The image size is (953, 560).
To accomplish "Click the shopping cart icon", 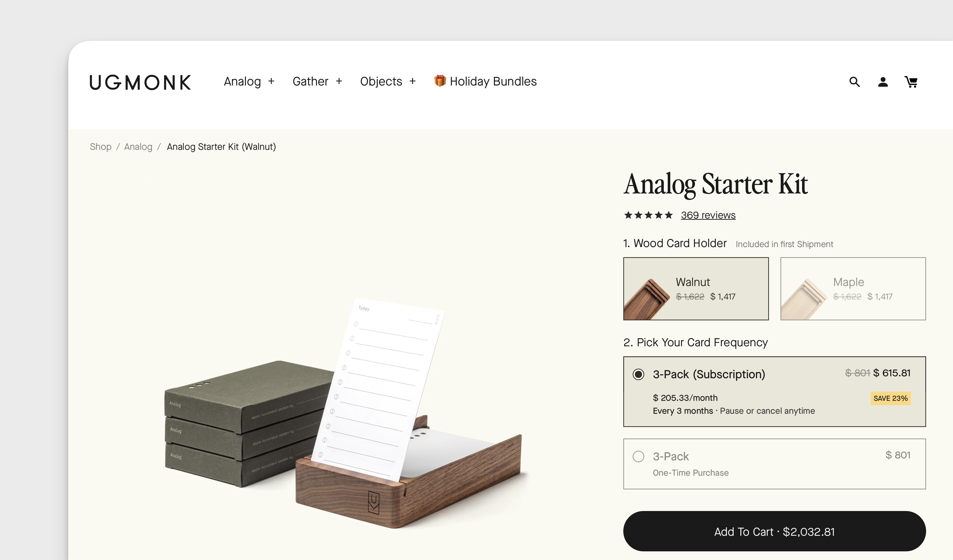I will pyautogui.click(x=911, y=81).
